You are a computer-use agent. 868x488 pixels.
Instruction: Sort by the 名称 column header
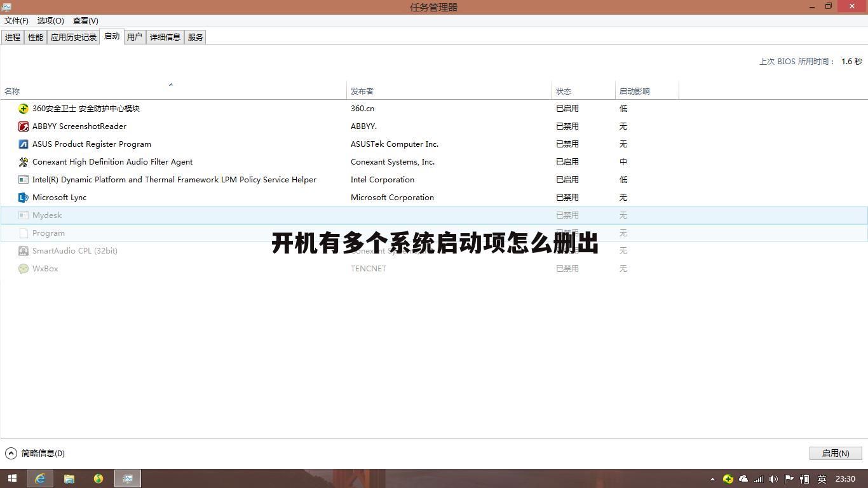pyautogui.click(x=173, y=90)
